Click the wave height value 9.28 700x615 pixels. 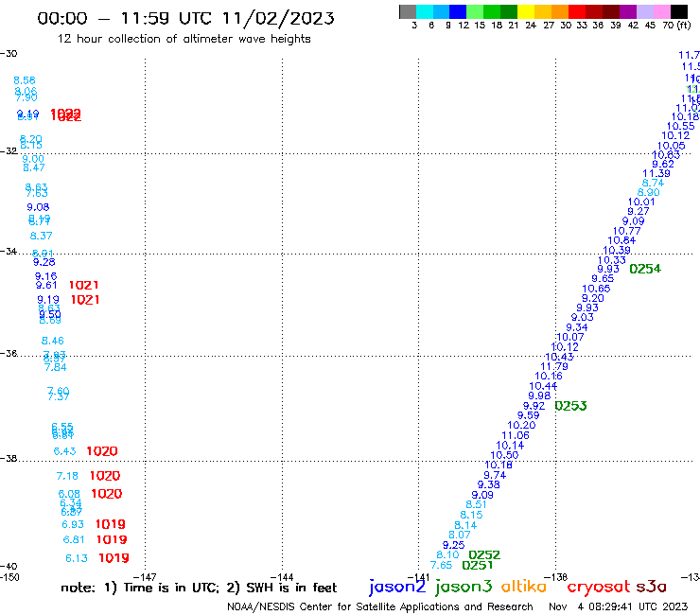(44, 262)
